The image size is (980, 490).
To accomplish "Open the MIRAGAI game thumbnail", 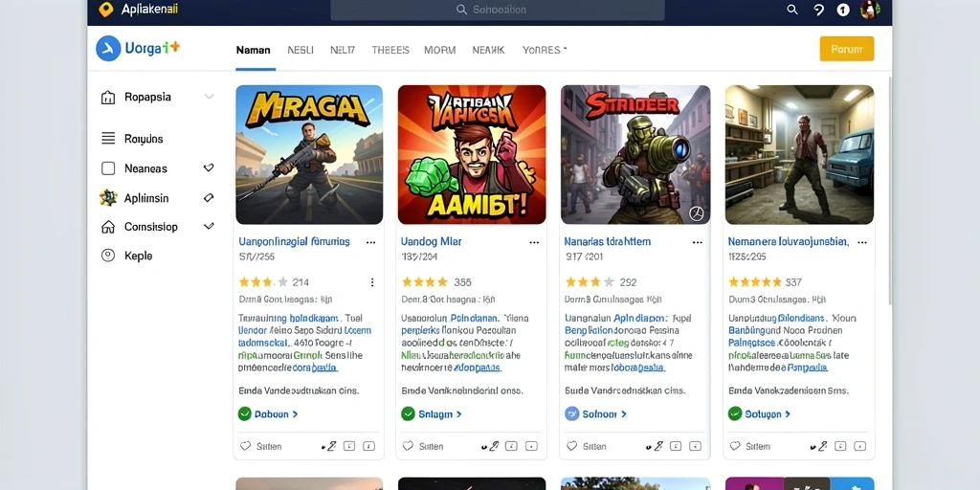I will pos(309,155).
